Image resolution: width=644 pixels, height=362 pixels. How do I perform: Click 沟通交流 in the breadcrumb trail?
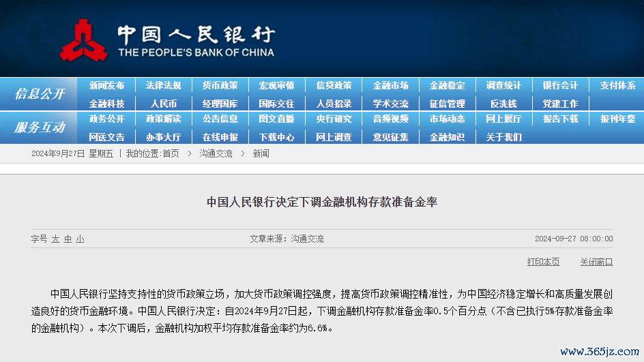click(x=216, y=154)
